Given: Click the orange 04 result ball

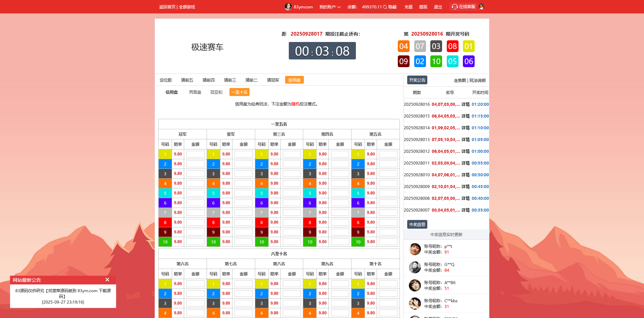Looking at the screenshot, I should (x=404, y=46).
